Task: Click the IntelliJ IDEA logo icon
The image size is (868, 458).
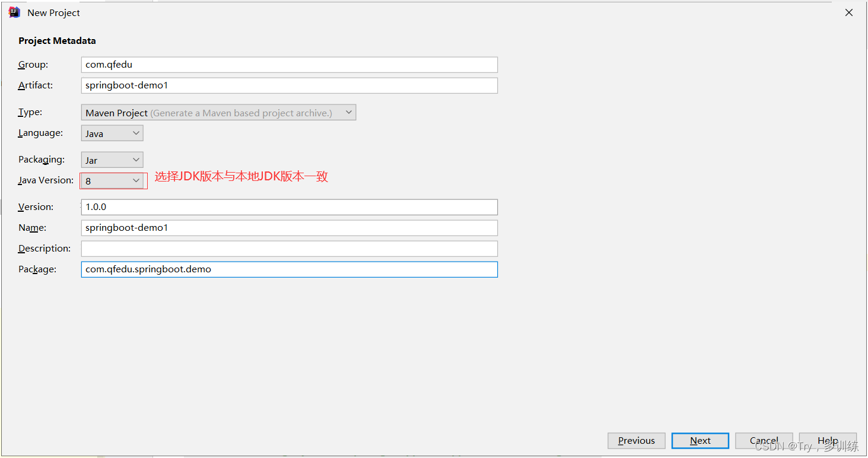Action: [x=14, y=12]
